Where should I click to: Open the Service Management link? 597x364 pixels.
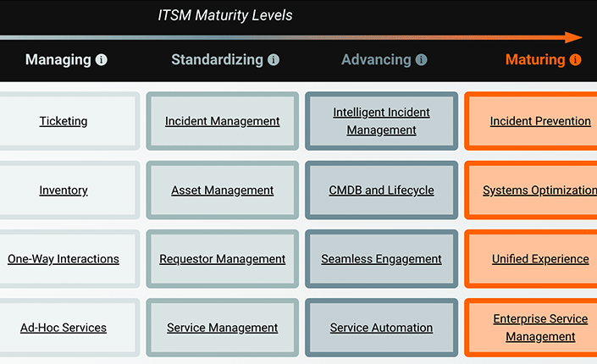tap(222, 328)
